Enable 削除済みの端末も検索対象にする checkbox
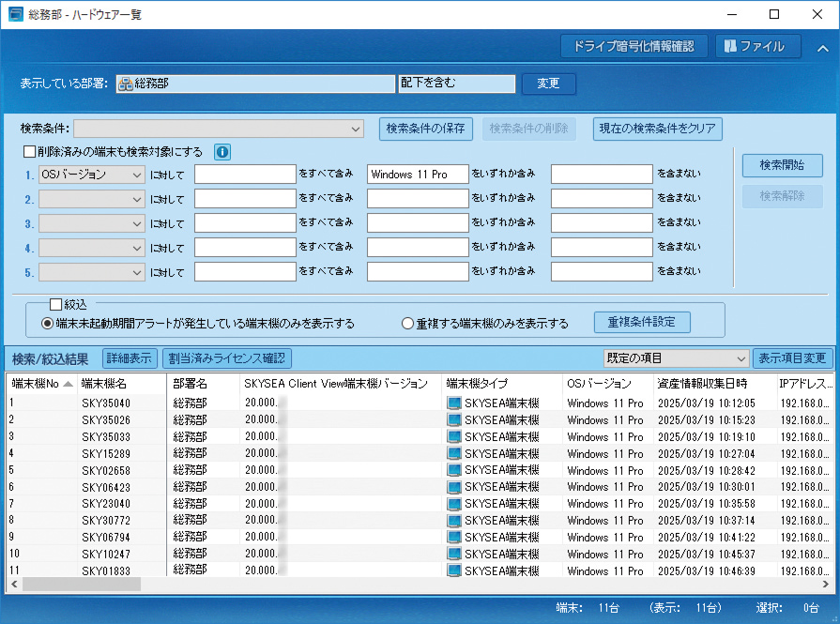This screenshot has width=840, height=624. coord(29,152)
